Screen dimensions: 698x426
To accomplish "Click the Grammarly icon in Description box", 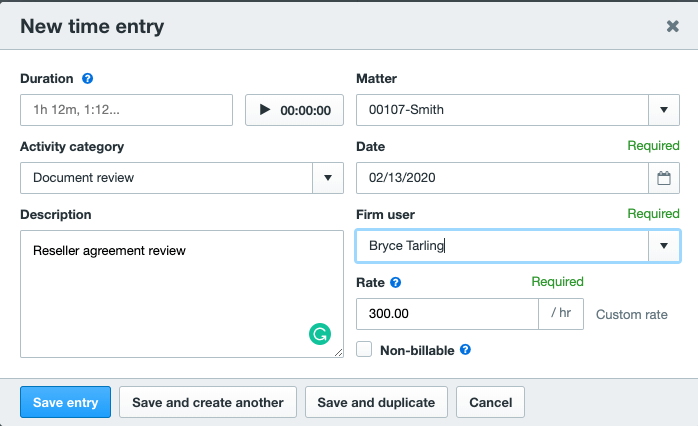I will click(320, 335).
